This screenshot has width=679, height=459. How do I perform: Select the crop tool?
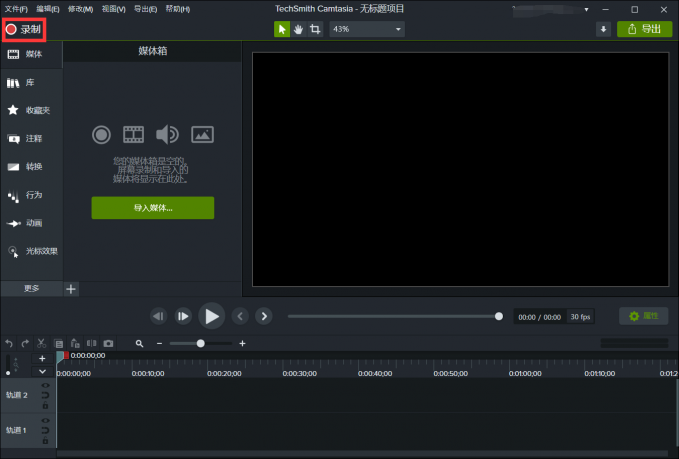coord(315,29)
